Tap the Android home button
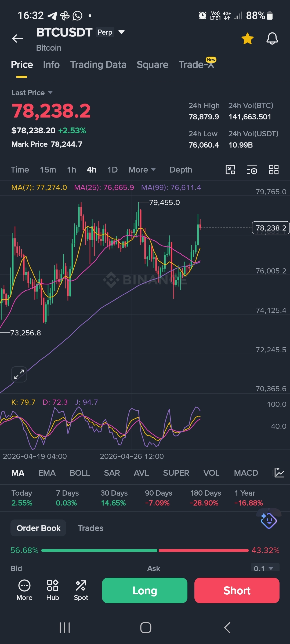This screenshot has width=290, height=644. [x=146, y=628]
